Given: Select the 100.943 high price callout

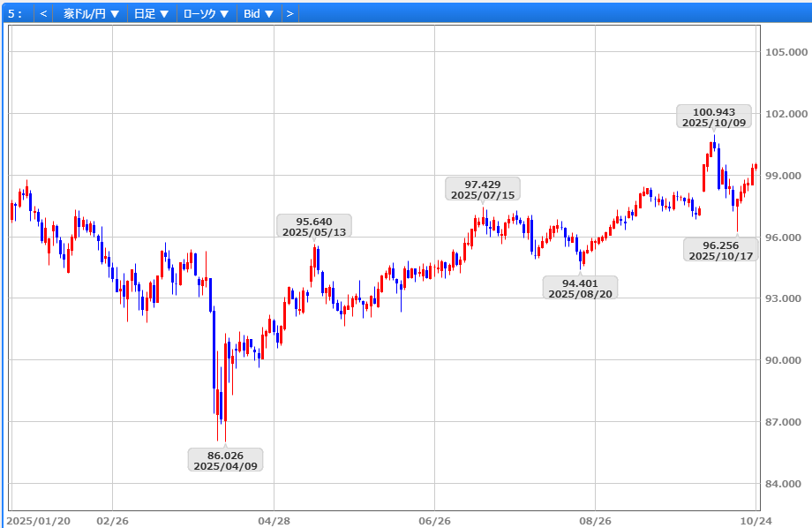Looking at the screenshot, I should click(x=714, y=117).
